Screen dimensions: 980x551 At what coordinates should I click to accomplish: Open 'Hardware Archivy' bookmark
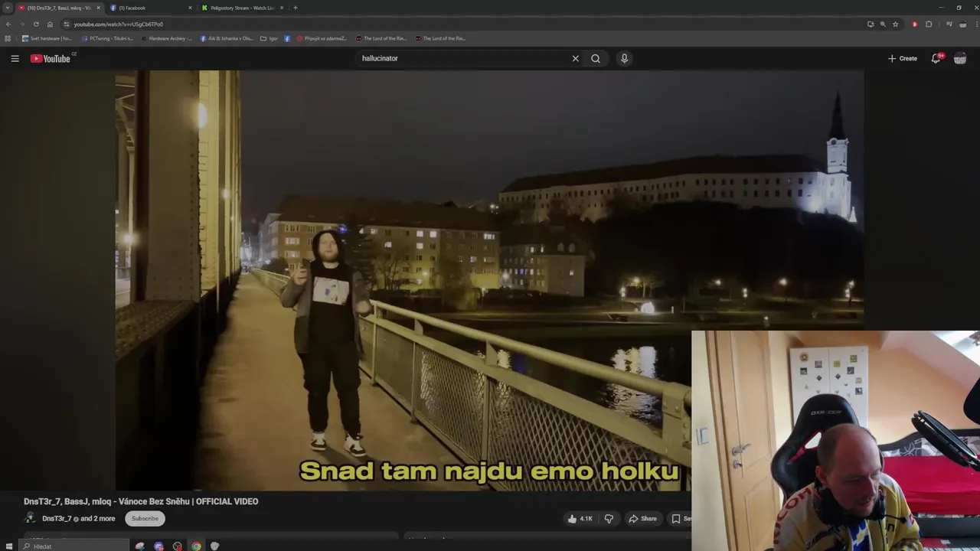pyautogui.click(x=168, y=38)
